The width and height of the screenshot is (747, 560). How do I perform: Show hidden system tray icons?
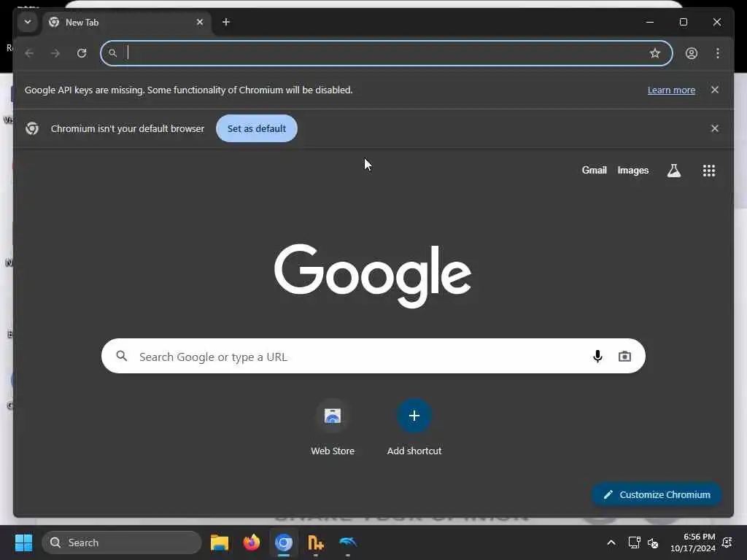tap(611, 542)
